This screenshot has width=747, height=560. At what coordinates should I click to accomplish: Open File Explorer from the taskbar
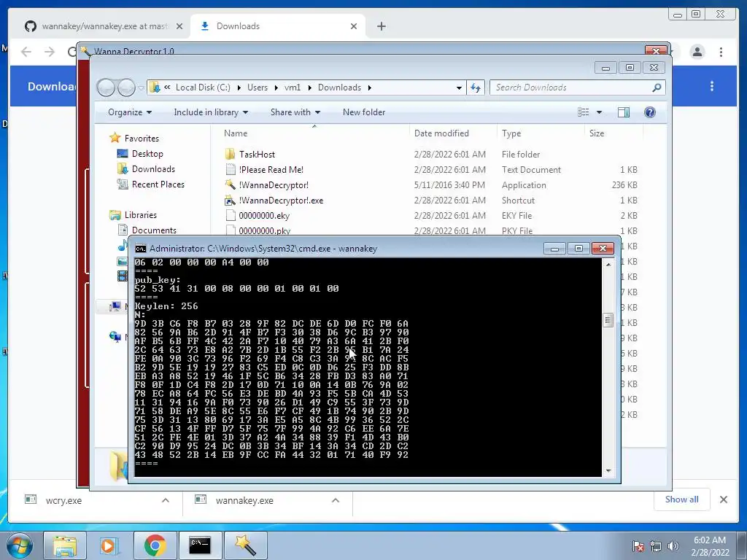coord(65,545)
